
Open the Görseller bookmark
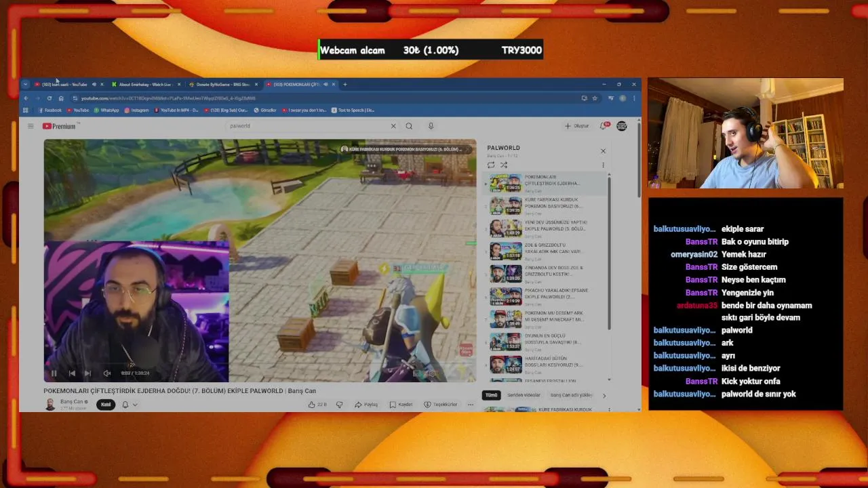click(265, 110)
